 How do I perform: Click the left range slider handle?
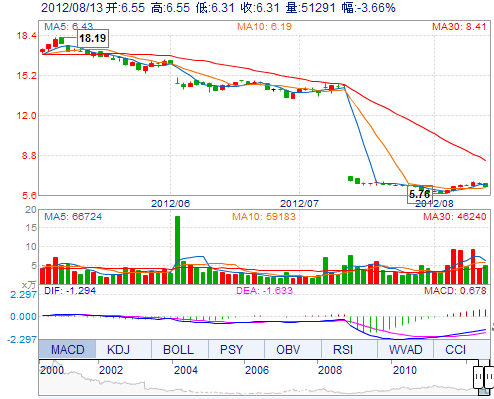478,377
